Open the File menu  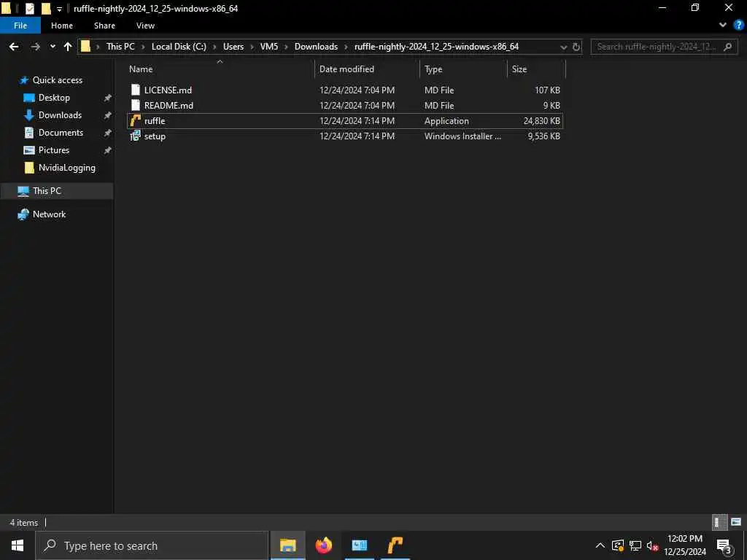[20, 26]
